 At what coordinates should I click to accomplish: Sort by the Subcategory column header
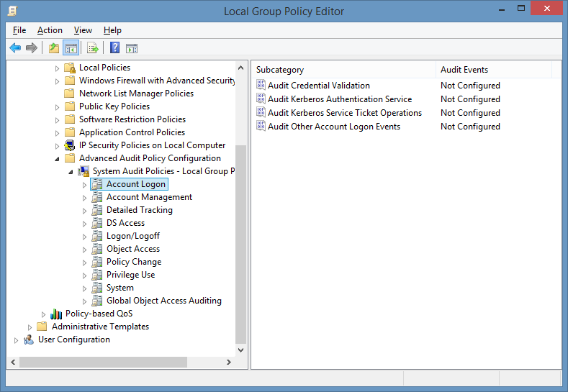(x=344, y=70)
